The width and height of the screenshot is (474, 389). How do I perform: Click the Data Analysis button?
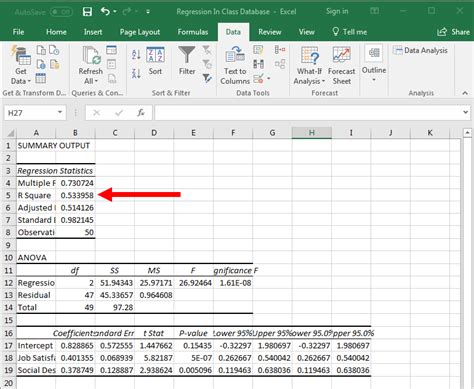[x=420, y=51]
